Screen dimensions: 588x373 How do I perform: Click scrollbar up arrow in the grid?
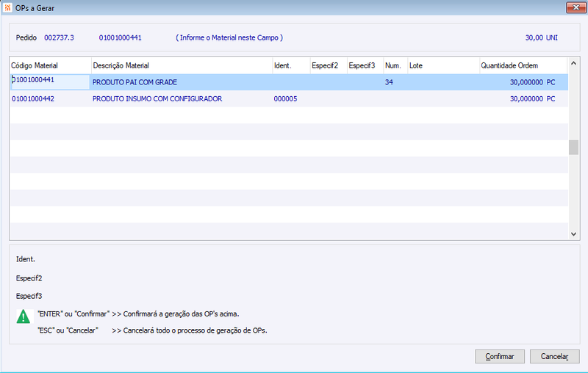(573, 63)
